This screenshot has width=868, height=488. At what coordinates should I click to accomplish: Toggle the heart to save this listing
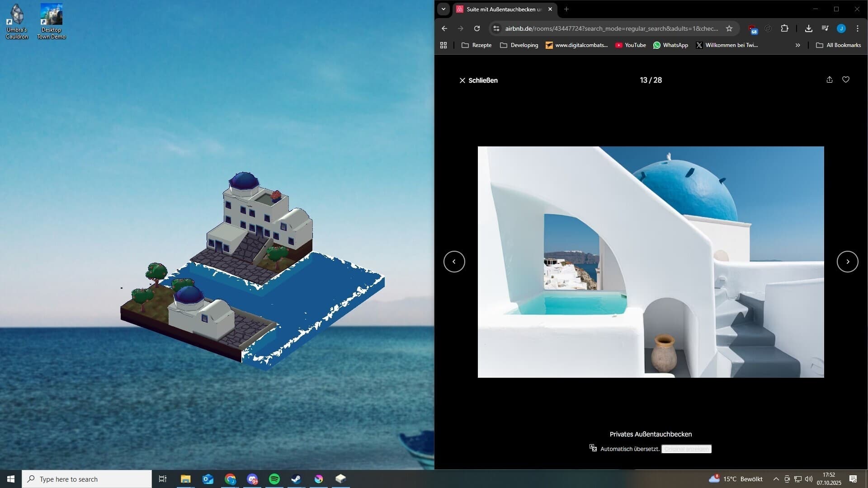click(x=846, y=80)
